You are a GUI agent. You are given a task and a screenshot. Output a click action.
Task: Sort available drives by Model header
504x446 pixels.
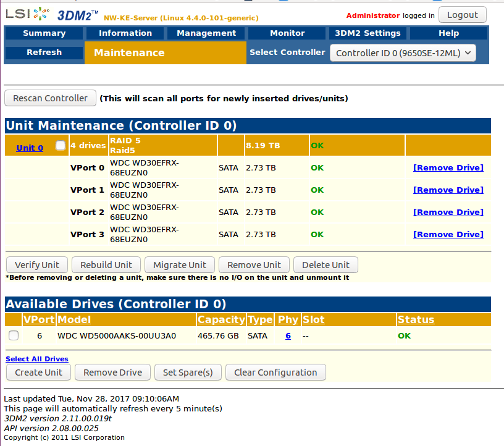click(x=74, y=319)
